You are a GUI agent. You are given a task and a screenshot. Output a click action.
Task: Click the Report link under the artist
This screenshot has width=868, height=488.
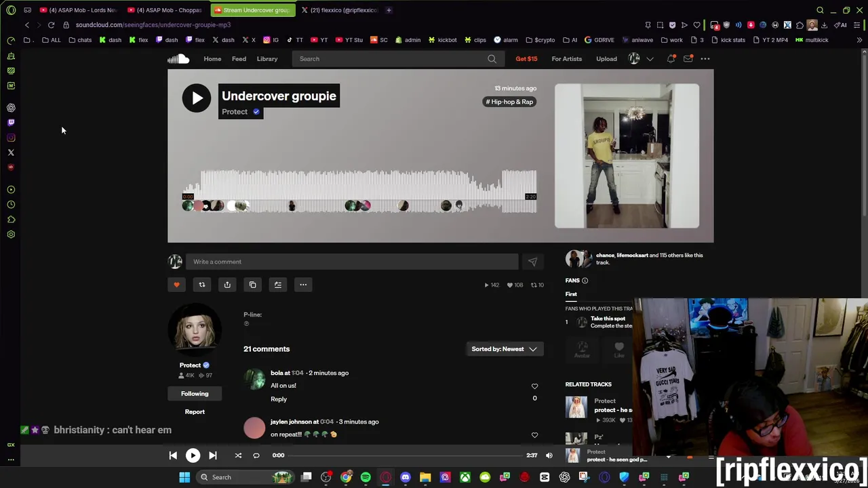coord(195,412)
